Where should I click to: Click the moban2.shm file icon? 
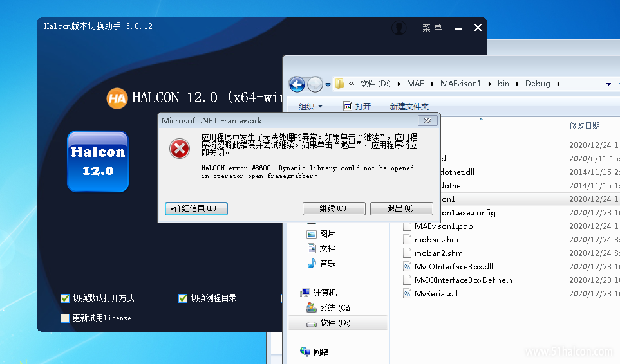point(407,253)
